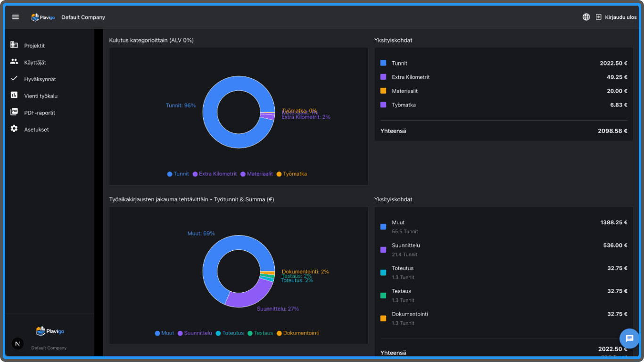Click the Vienti työkalu chart icon
The height and width of the screenshot is (362, 644).
click(14, 95)
